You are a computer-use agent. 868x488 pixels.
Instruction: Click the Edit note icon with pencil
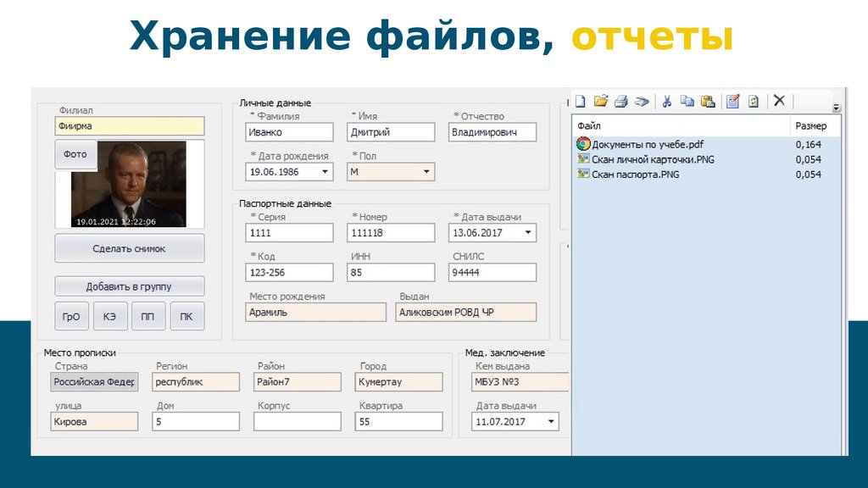click(733, 102)
